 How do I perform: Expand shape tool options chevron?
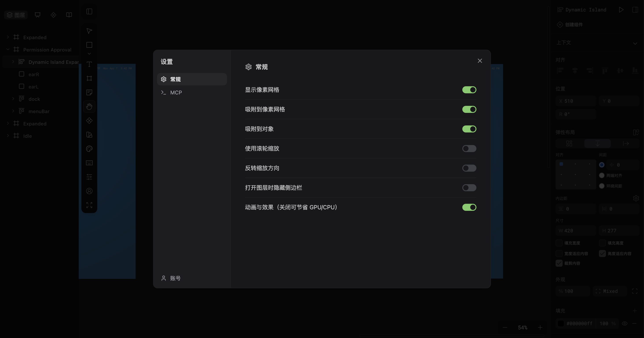pyautogui.click(x=89, y=54)
